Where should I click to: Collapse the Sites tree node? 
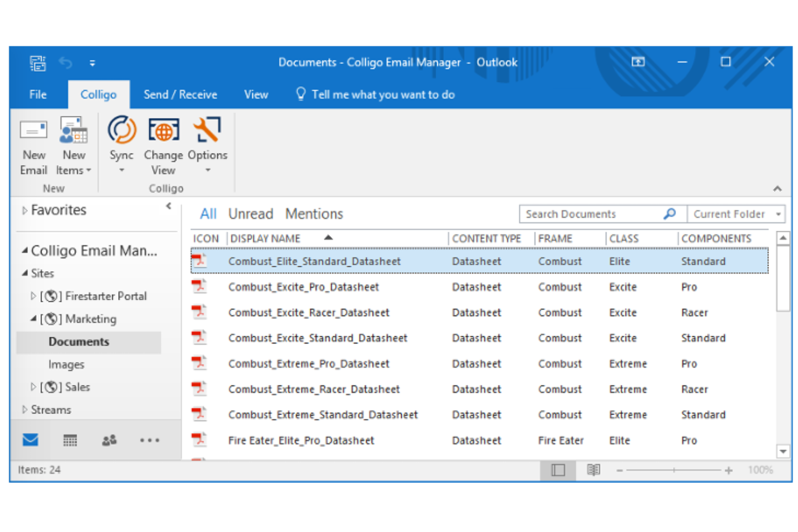pos(24,273)
